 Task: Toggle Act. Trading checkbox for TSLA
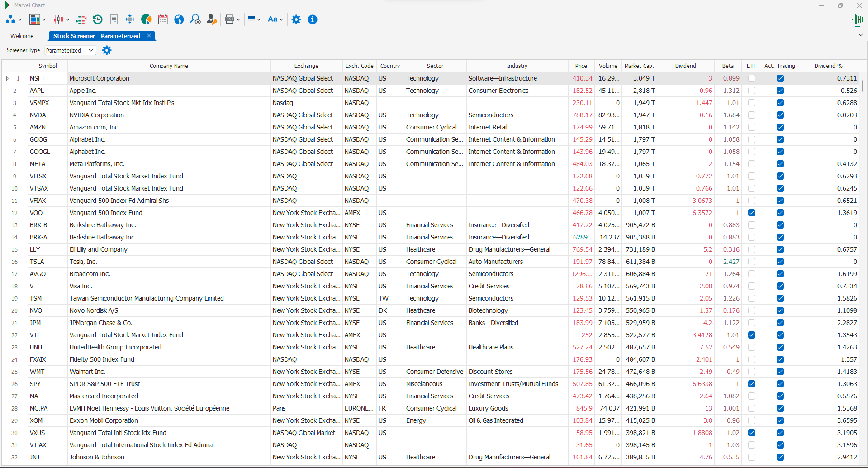coord(780,262)
